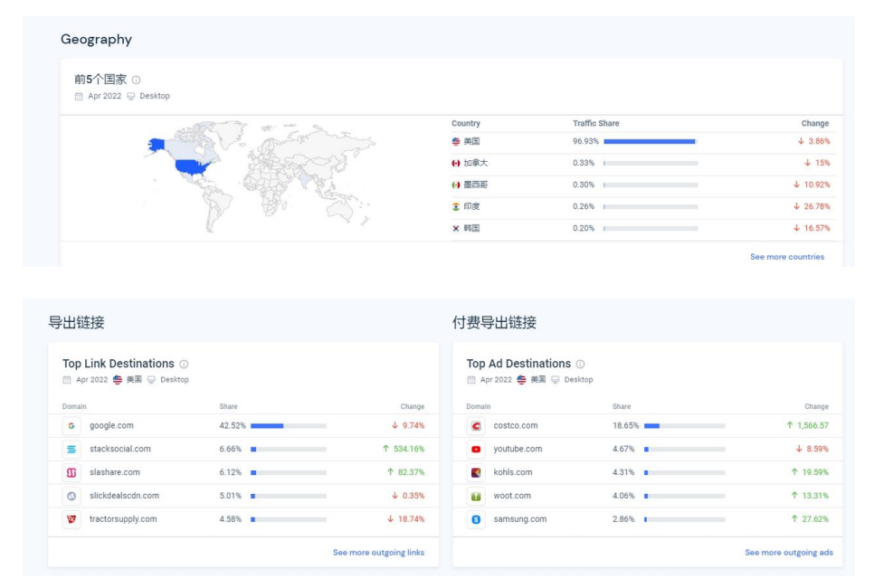Open costco.com domain link
Screen dimensions: 884x588
[x=516, y=426]
